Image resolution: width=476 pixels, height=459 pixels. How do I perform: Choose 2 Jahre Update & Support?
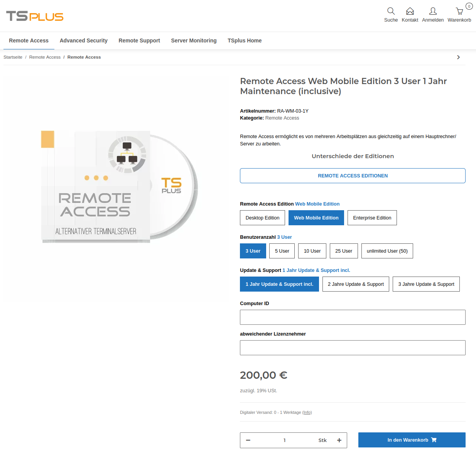tap(356, 284)
